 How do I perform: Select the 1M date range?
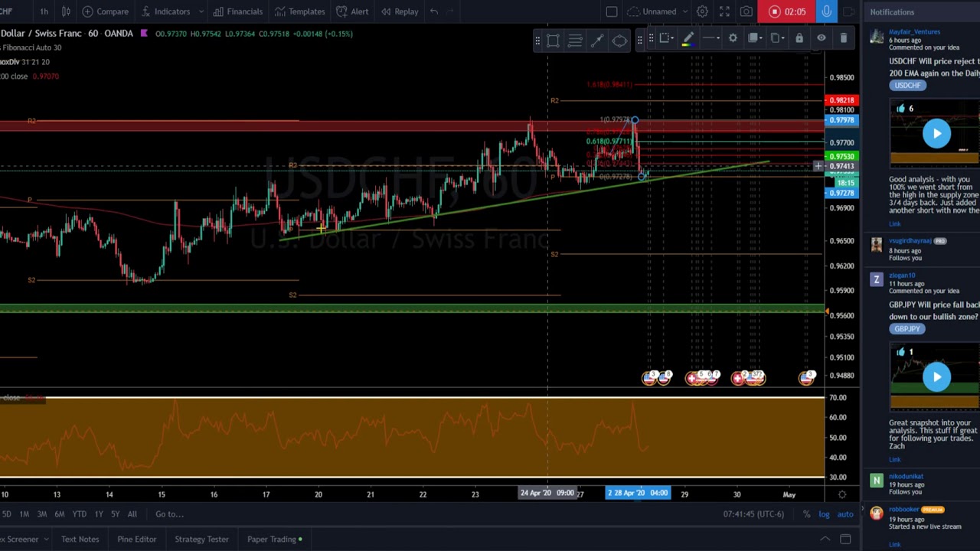(24, 514)
